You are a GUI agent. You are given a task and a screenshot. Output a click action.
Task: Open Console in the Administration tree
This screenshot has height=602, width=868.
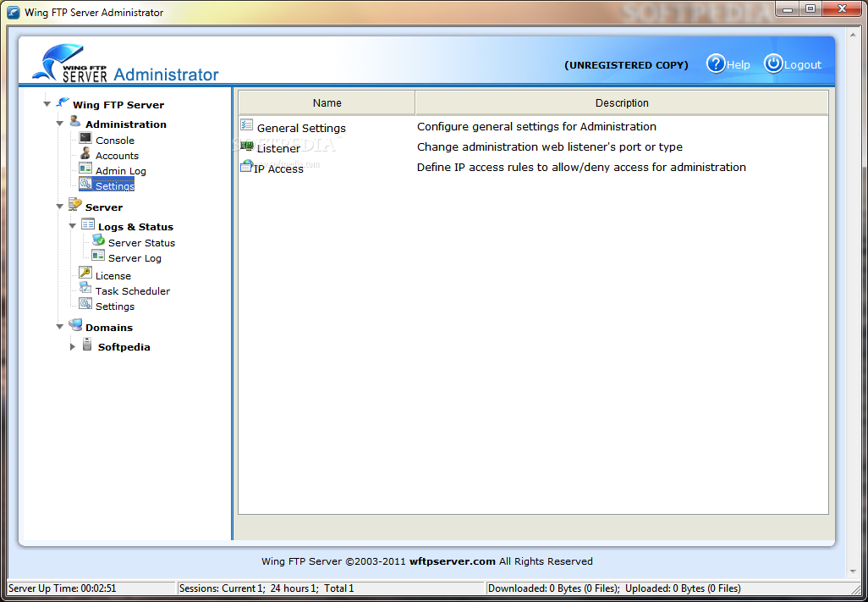114,141
